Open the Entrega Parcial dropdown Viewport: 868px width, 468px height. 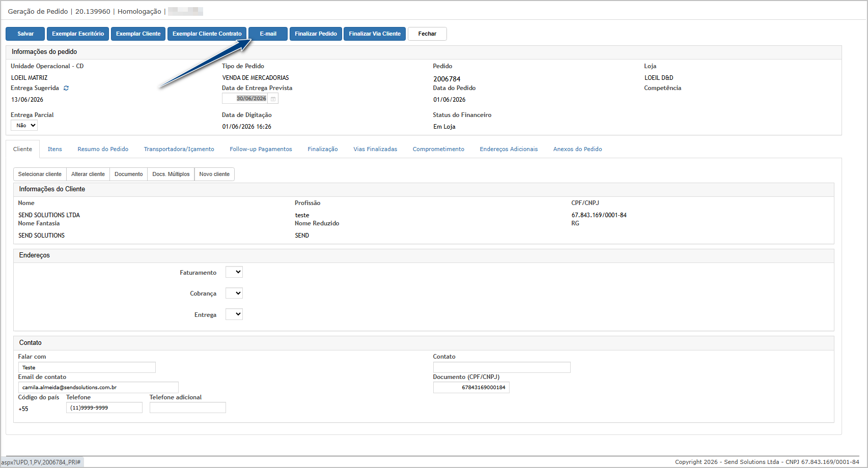tap(24, 125)
